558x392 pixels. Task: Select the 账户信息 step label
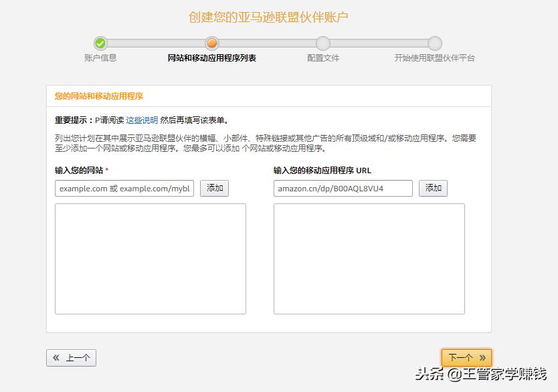click(100, 58)
